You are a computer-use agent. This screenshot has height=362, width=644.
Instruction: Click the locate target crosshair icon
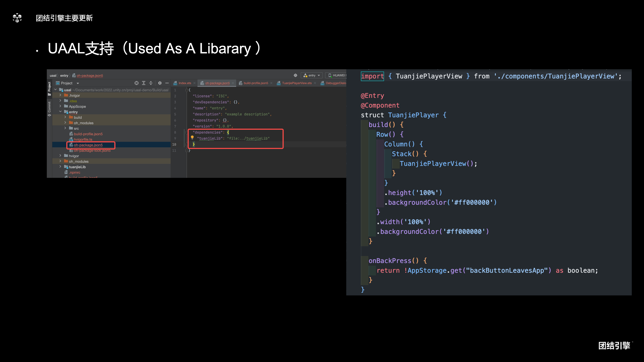click(x=137, y=83)
